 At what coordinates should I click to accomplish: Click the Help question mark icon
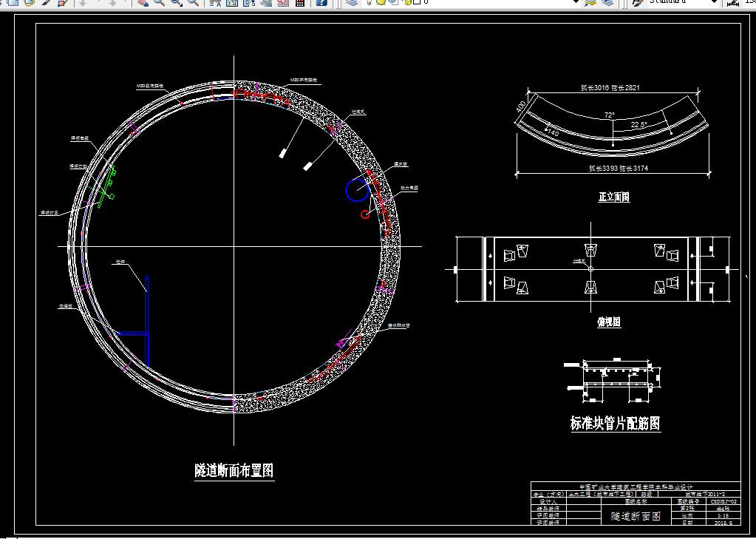[321, 2]
